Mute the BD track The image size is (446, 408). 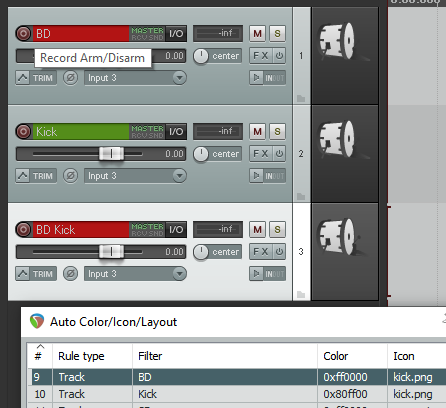pyautogui.click(x=257, y=34)
